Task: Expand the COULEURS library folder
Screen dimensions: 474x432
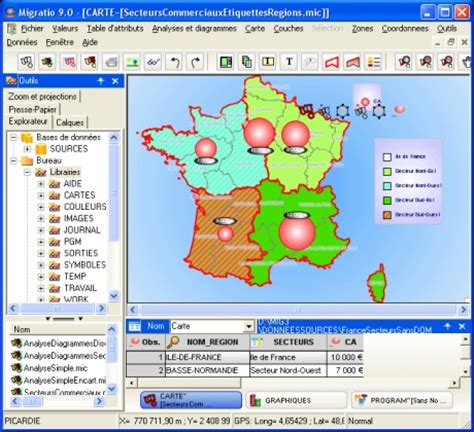Action: coord(41,207)
